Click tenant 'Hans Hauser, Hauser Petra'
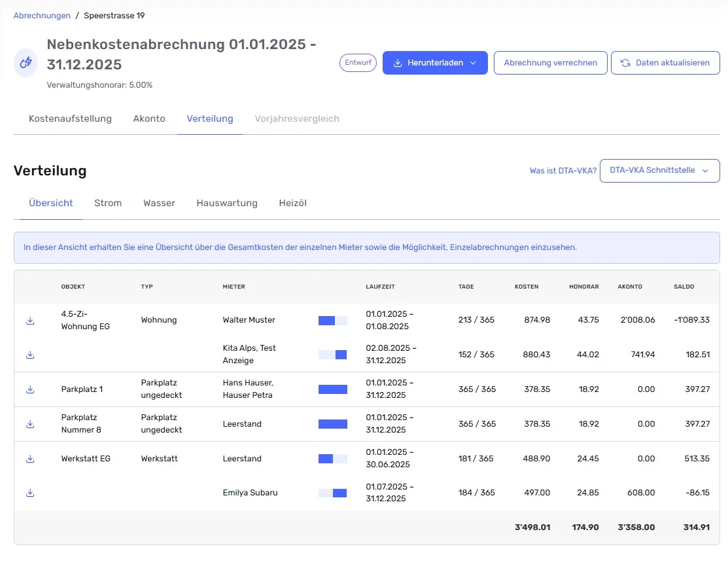The height and width of the screenshot is (570, 728). (x=248, y=389)
